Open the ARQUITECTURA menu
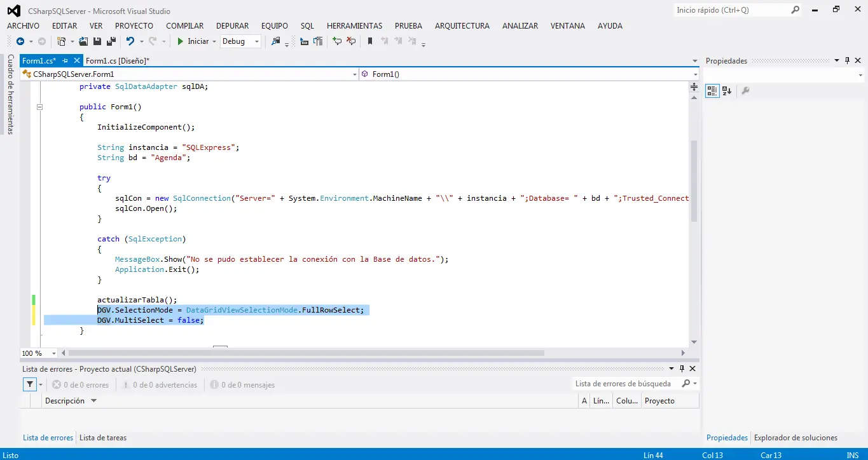 click(x=462, y=26)
